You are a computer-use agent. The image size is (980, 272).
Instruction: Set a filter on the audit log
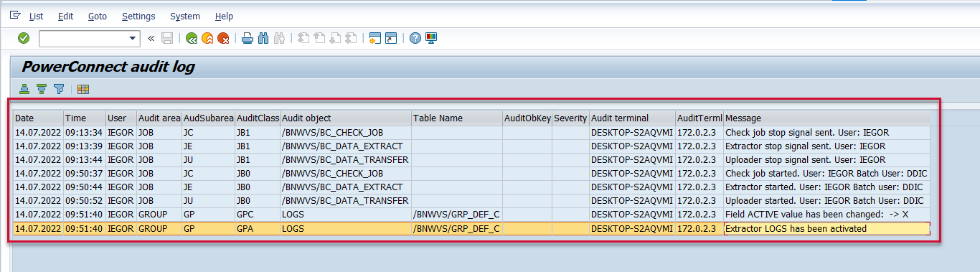tap(59, 89)
